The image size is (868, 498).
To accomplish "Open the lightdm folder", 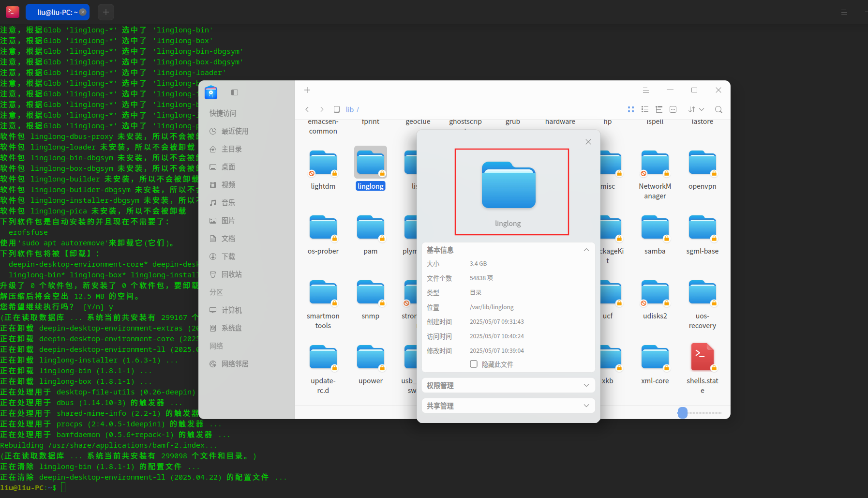I will pos(323,164).
